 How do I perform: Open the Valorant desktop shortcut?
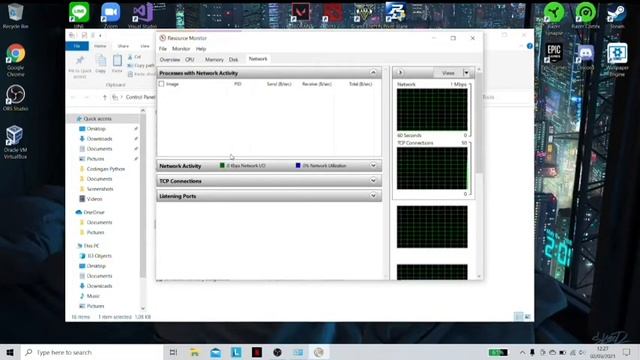click(x=300, y=14)
